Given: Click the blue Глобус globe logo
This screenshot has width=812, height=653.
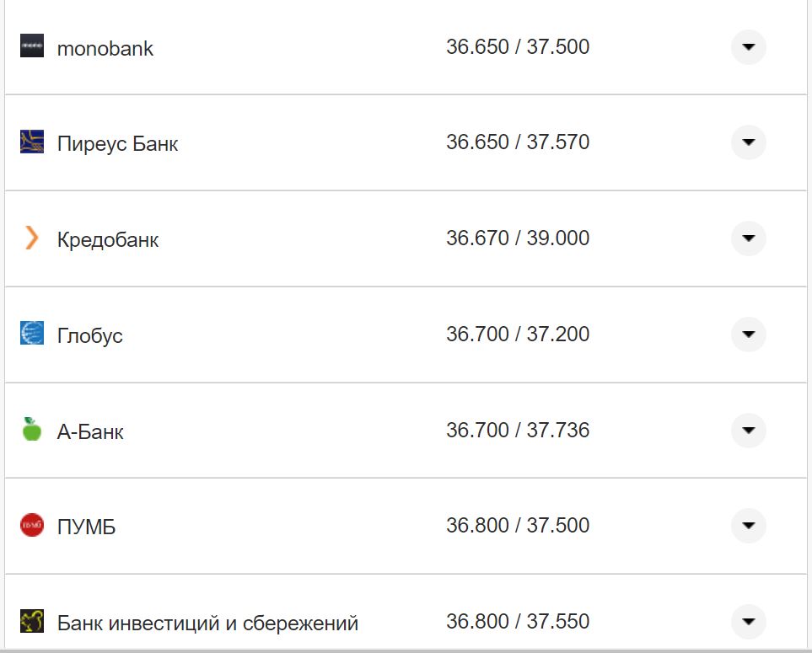Looking at the screenshot, I should point(32,334).
